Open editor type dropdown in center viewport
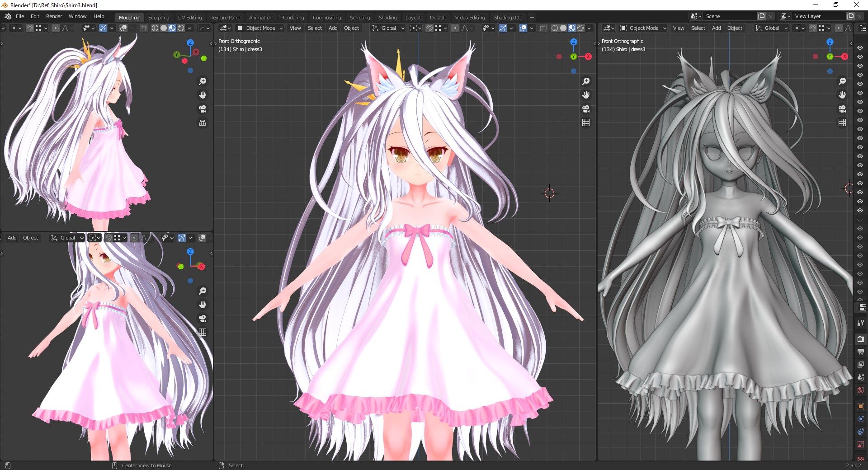 [x=225, y=28]
